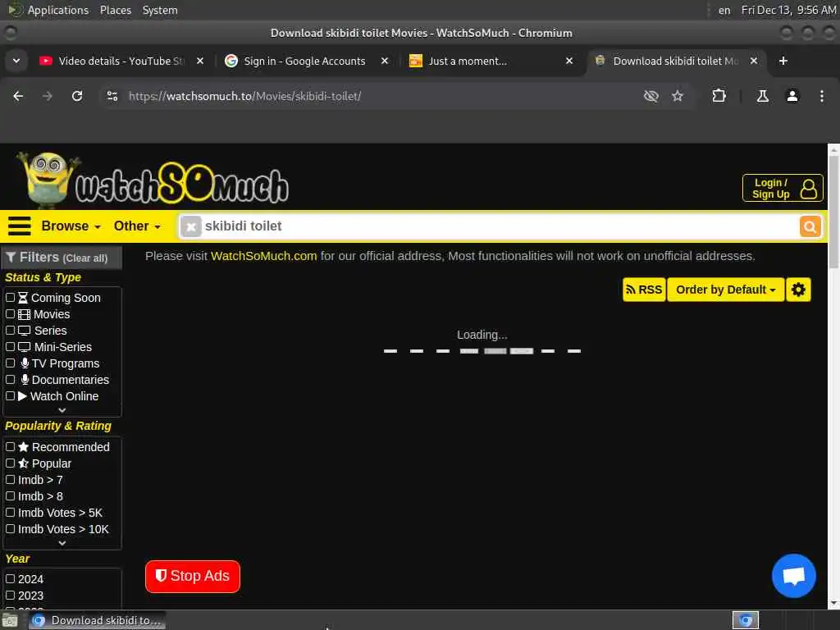This screenshot has width=840, height=630.
Task: Open the gear settings button near Order by
Action: (798, 290)
